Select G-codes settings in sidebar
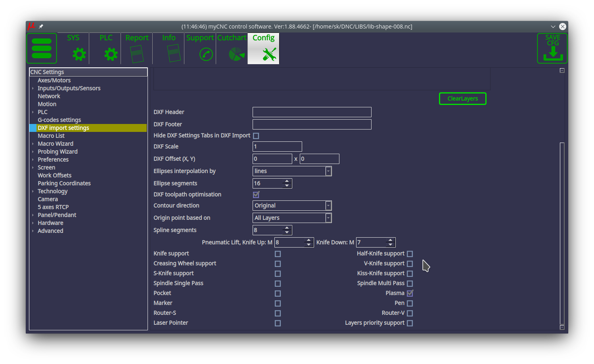594x364 pixels. (59, 120)
